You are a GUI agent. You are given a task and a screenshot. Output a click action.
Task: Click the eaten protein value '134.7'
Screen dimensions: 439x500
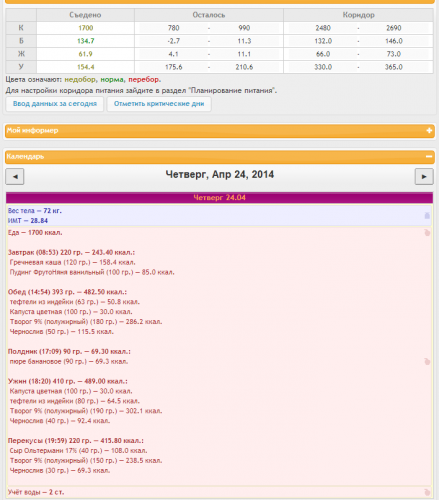point(86,41)
